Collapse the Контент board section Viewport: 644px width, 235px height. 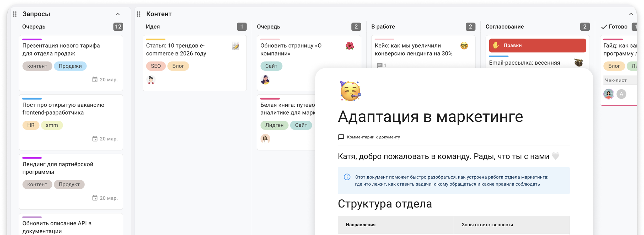[x=631, y=14]
